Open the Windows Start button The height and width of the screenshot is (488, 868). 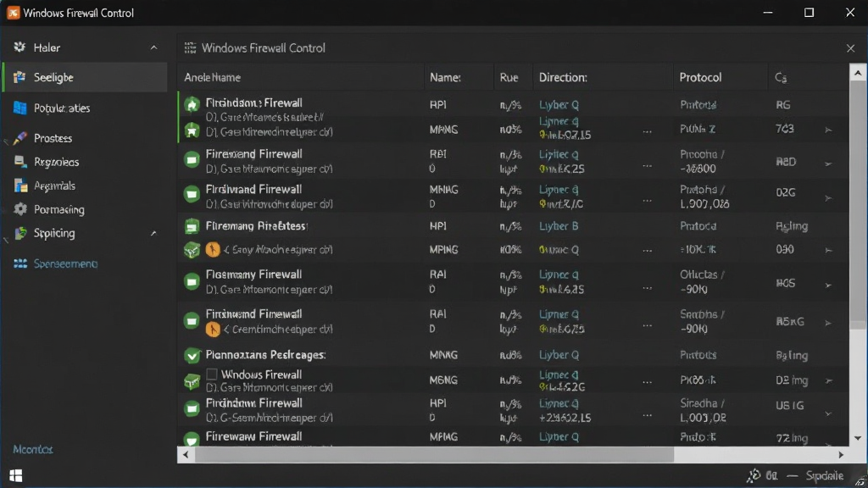tap(15, 476)
